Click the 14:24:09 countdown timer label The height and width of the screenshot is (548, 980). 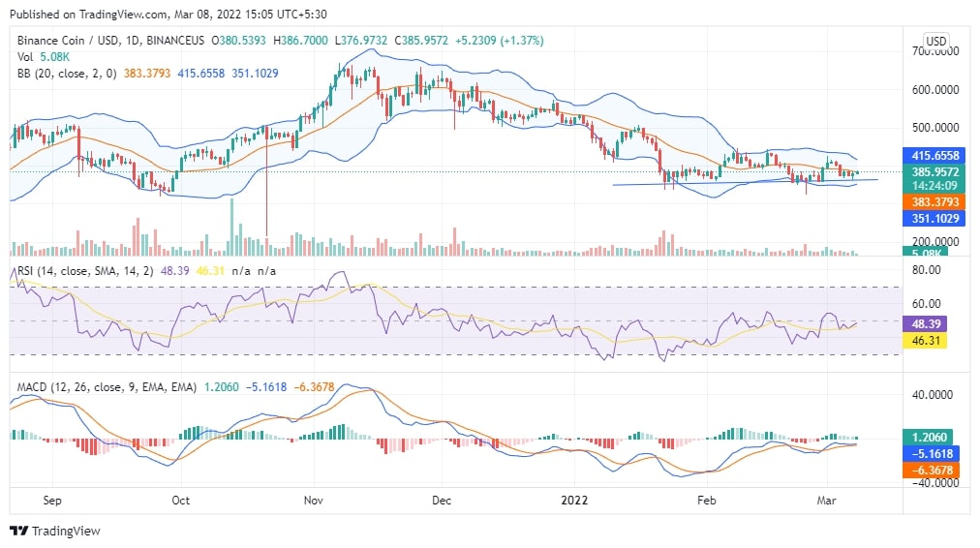pos(934,186)
